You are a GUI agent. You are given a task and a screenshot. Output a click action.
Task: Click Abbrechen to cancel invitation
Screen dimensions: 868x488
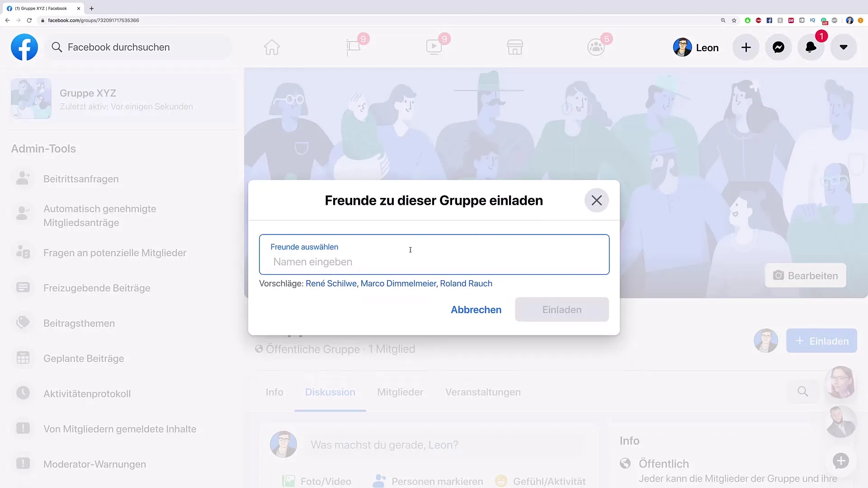pyautogui.click(x=476, y=310)
